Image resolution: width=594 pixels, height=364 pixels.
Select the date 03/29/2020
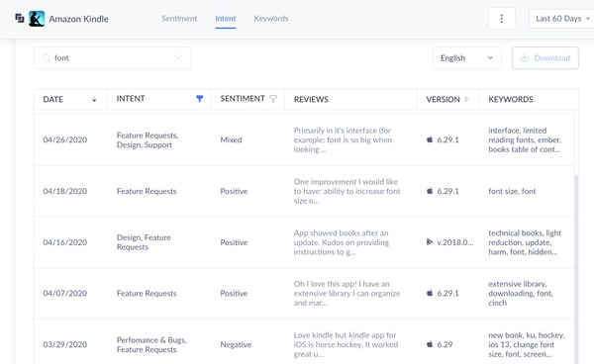pyautogui.click(x=65, y=344)
